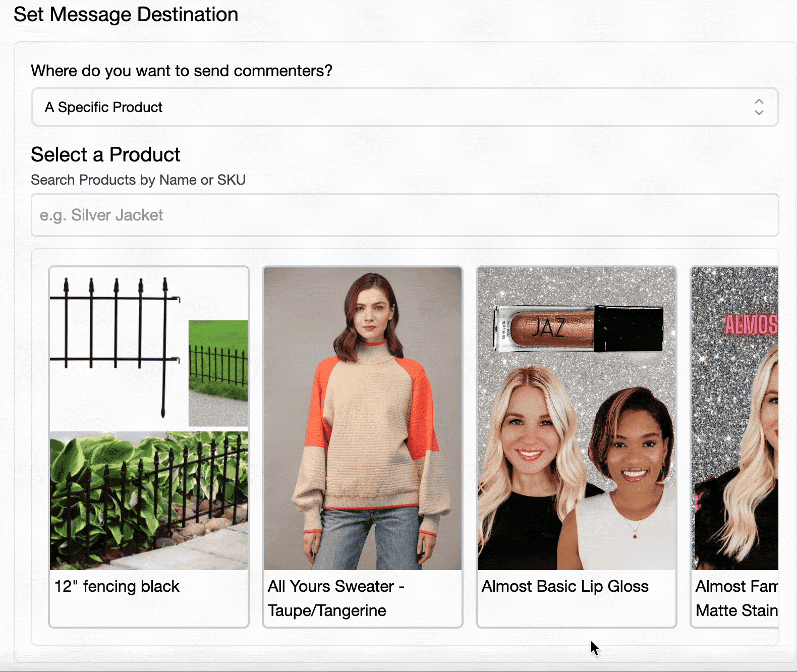Click the '12" fencing black' product title

point(117,587)
